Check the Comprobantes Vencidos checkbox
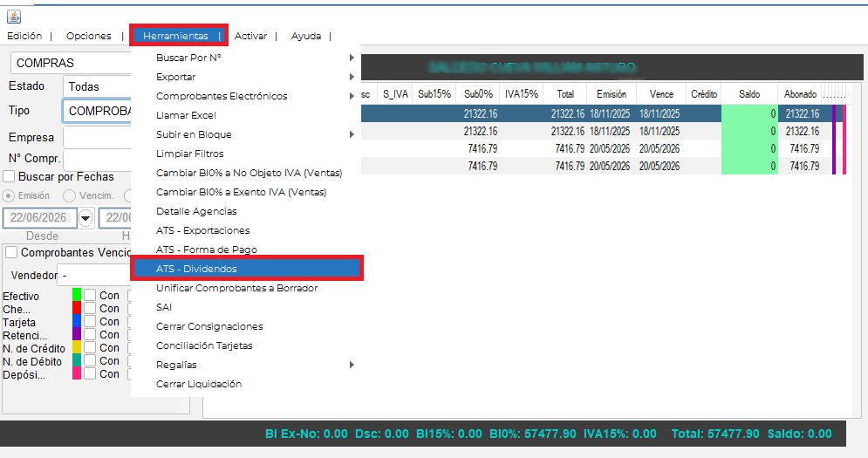The height and width of the screenshot is (458, 868). pos(11,252)
